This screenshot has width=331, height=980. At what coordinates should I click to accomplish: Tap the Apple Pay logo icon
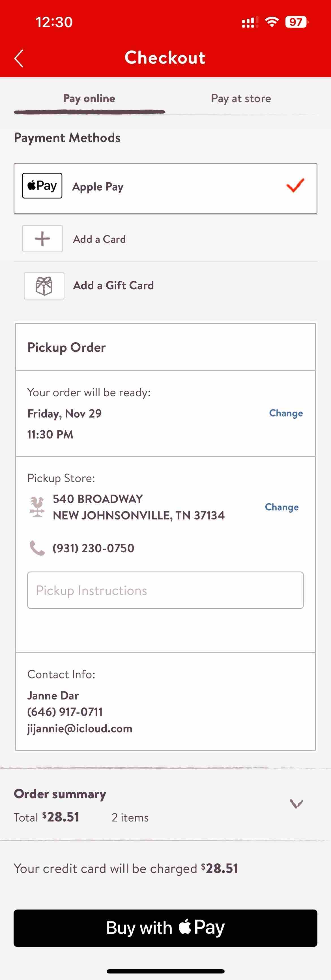pyautogui.click(x=42, y=186)
